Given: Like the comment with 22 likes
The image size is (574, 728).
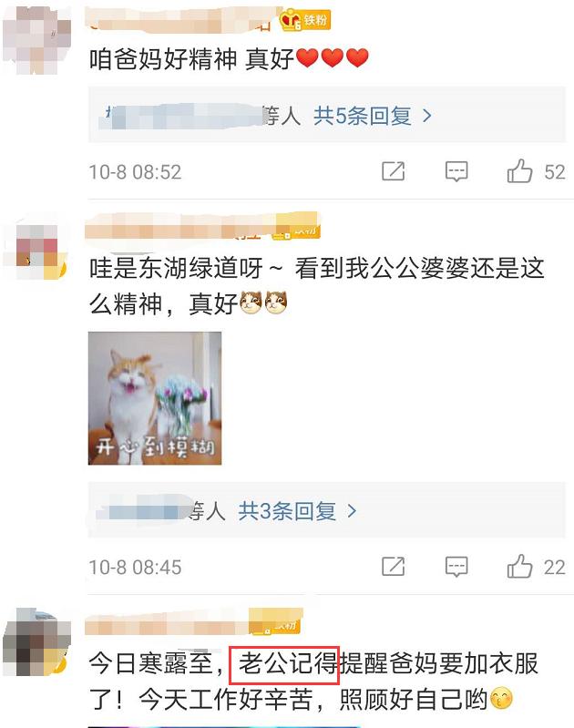Looking at the screenshot, I should [519, 567].
